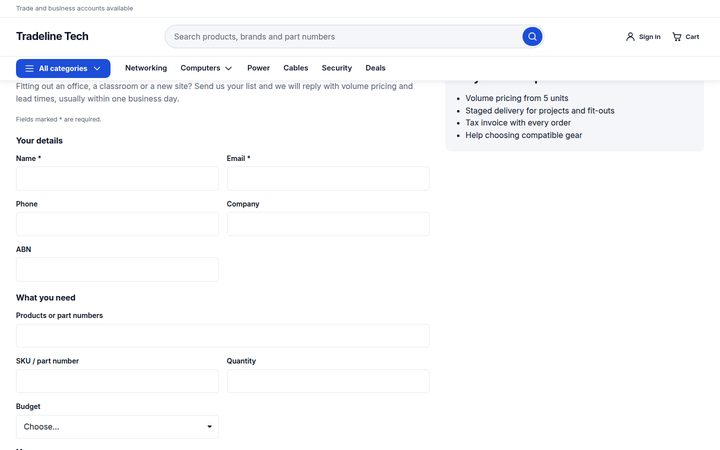
Task: Click the 'What you need' heading
Action: (x=45, y=298)
